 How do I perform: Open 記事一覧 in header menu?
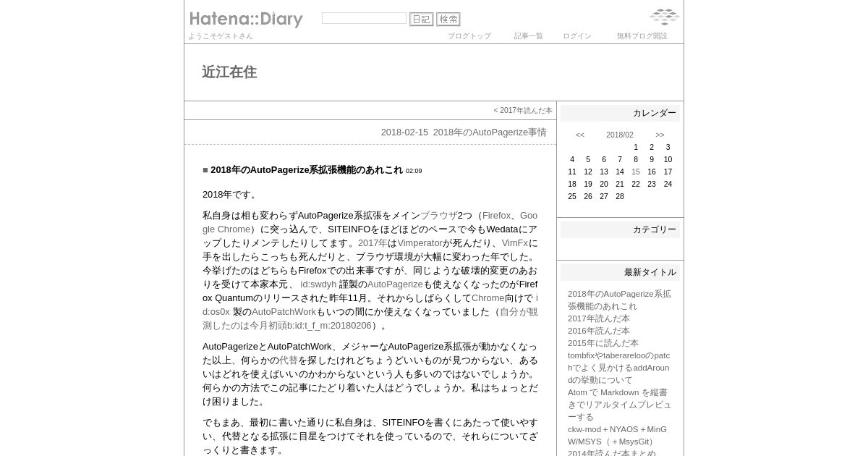coord(529,36)
